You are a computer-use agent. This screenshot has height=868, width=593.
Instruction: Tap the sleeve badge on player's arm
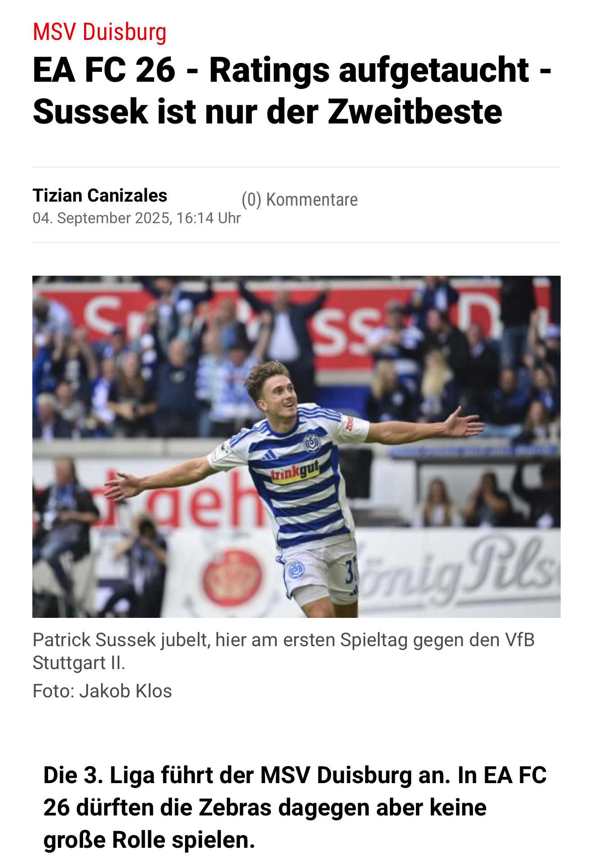point(221,449)
